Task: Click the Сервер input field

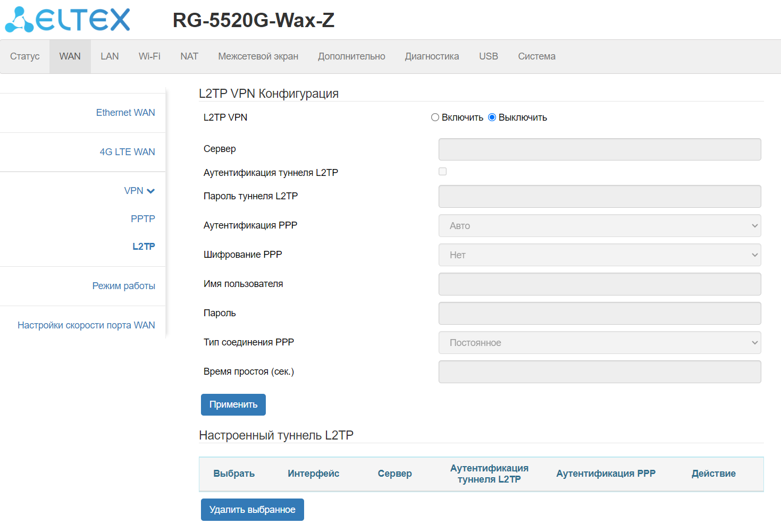Action: [599, 149]
